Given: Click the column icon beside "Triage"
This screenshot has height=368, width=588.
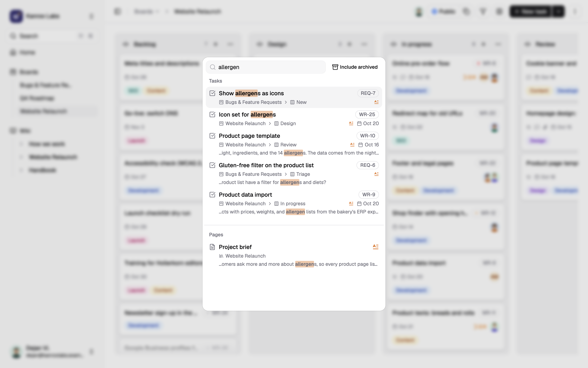Looking at the screenshot, I should click(292, 174).
